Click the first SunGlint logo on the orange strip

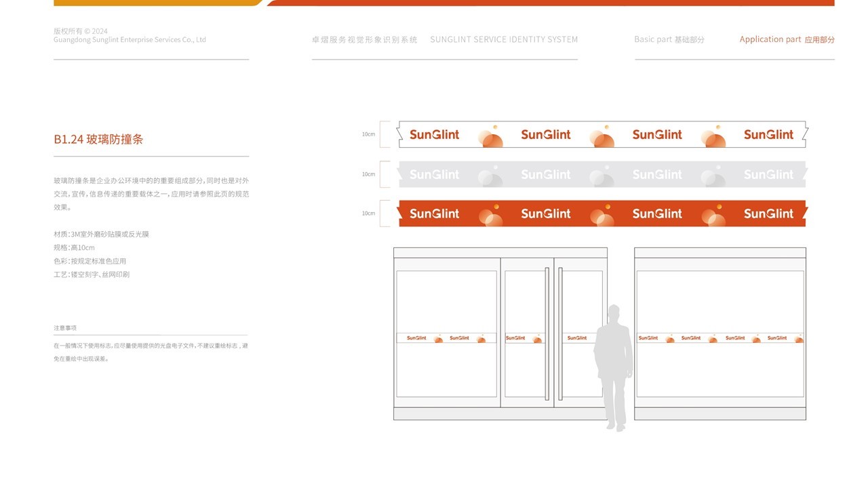click(x=434, y=213)
